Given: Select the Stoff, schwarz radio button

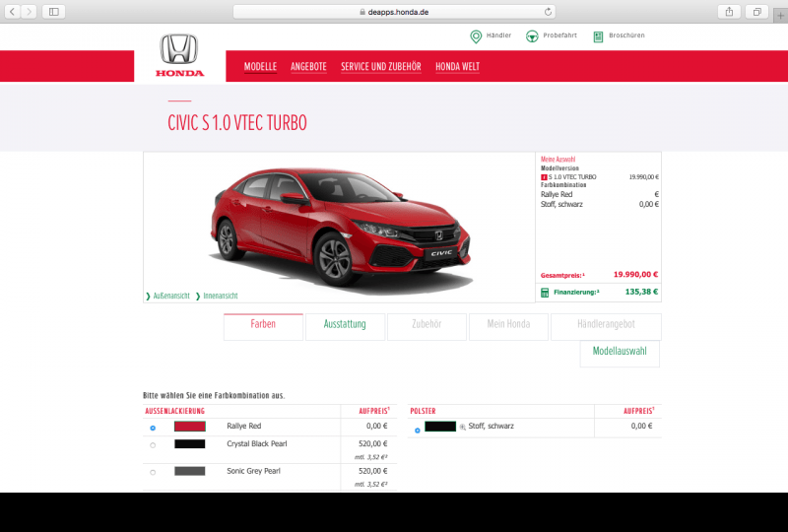Looking at the screenshot, I should click(x=417, y=430).
